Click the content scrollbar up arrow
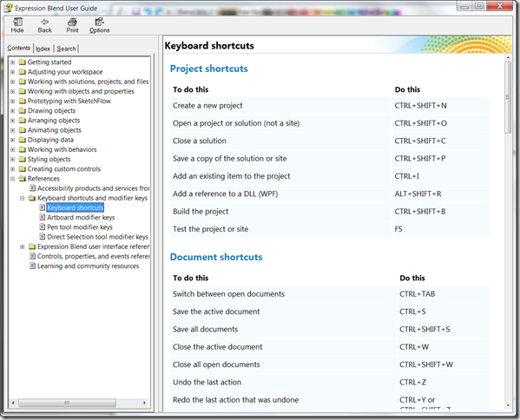Viewport: 520px width, 420px height. point(508,57)
